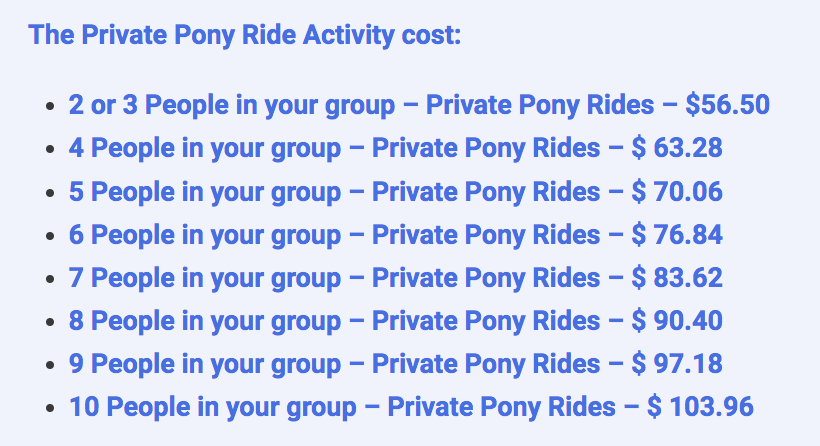Select the 6 People in your group text
This screenshot has height=446, width=820.
pyautogui.click(x=204, y=235)
